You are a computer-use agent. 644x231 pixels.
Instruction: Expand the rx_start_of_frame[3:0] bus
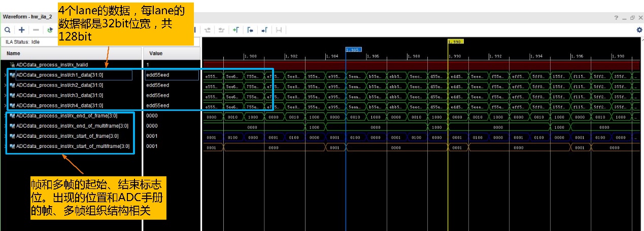(x=6, y=136)
